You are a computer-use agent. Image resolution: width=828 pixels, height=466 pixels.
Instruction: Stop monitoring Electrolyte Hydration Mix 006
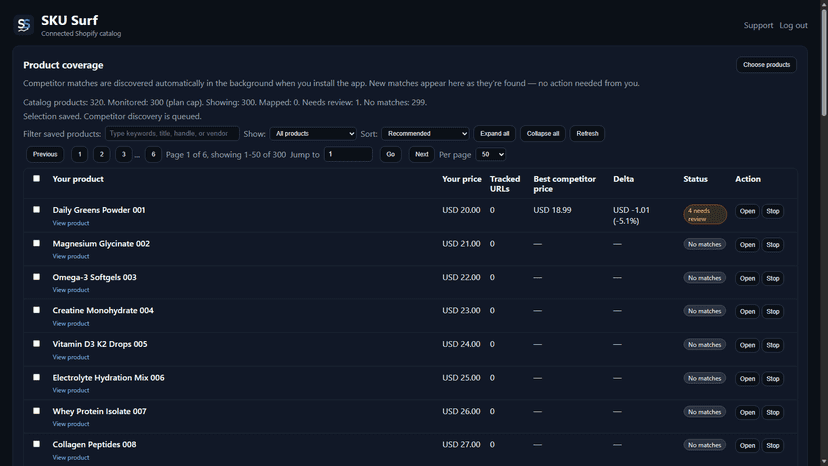[773, 379]
